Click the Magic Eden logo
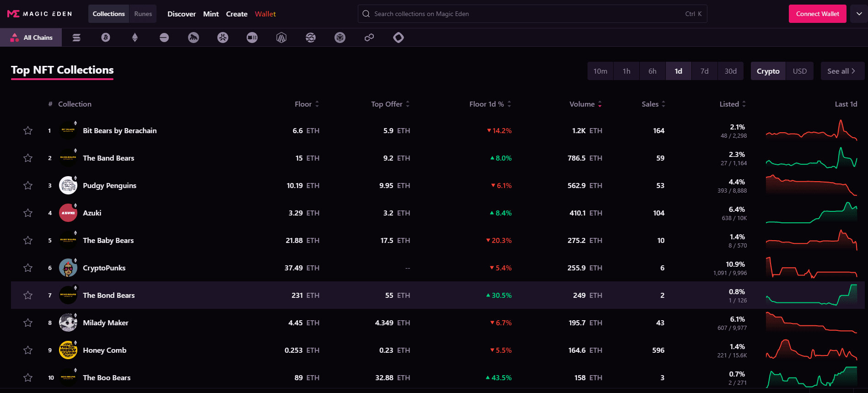 tap(40, 14)
